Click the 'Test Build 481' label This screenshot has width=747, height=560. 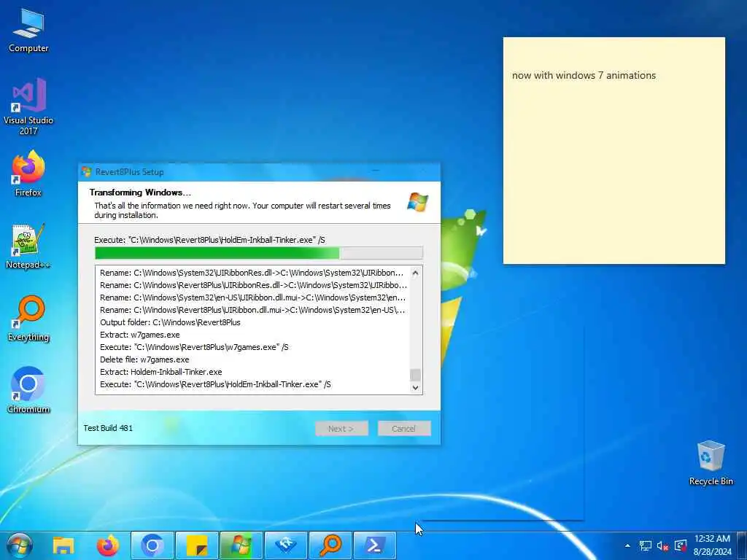108,428
